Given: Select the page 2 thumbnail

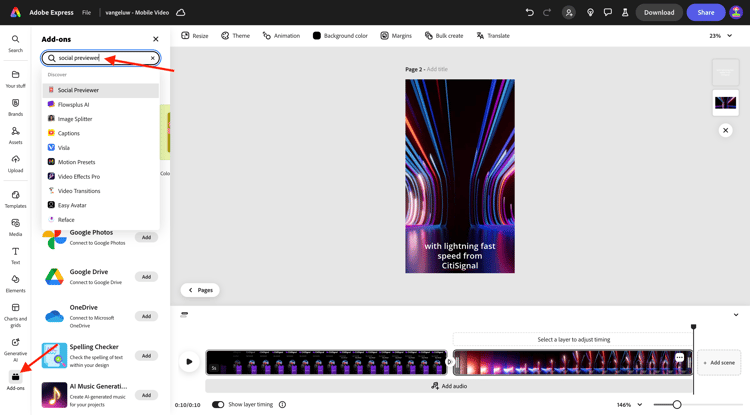Looking at the screenshot, I should [x=726, y=103].
